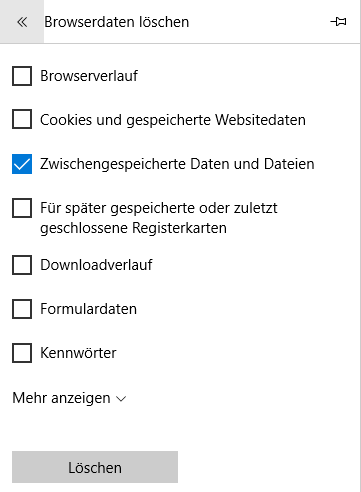Select the Downloadverlauf checkbox

click(x=22, y=265)
